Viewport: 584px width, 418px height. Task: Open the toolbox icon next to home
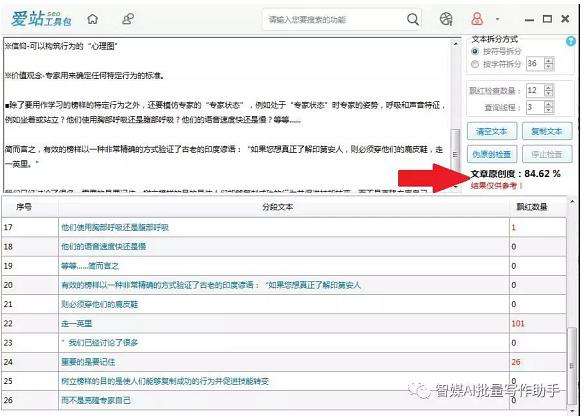coord(128,19)
